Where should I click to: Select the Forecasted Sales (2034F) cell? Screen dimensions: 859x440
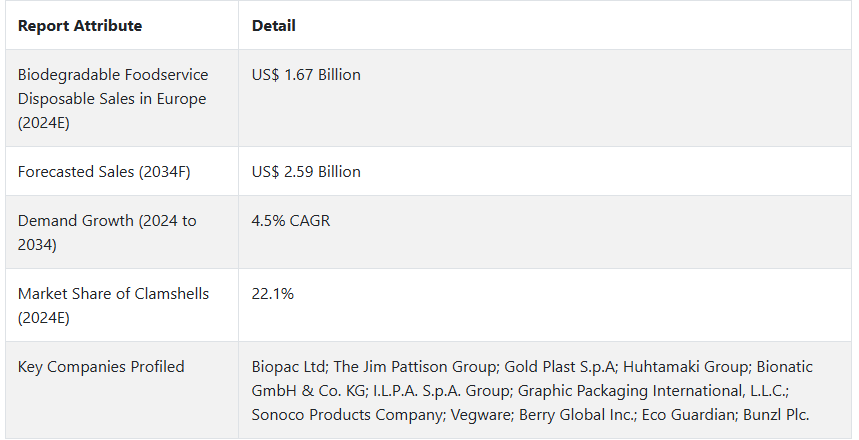104,172
